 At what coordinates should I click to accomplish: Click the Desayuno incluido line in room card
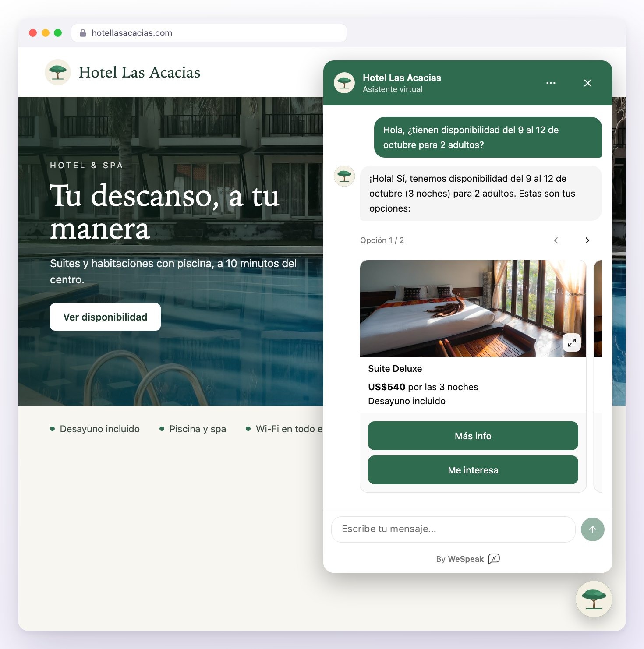pyautogui.click(x=407, y=401)
